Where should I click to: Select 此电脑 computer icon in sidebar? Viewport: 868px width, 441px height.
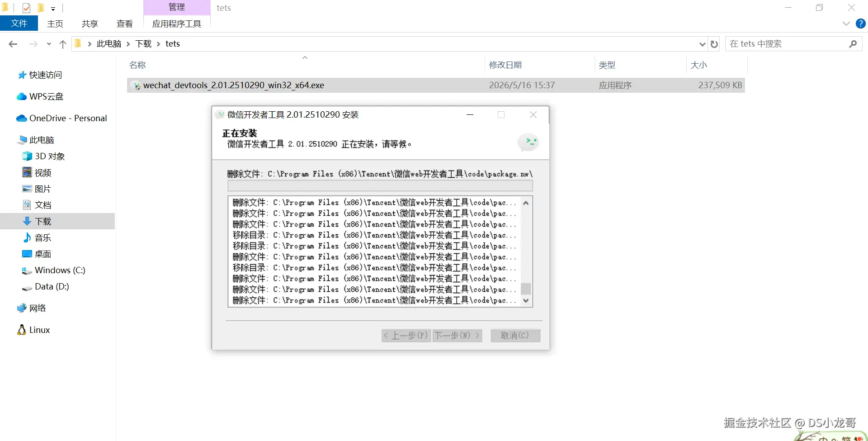[x=22, y=140]
